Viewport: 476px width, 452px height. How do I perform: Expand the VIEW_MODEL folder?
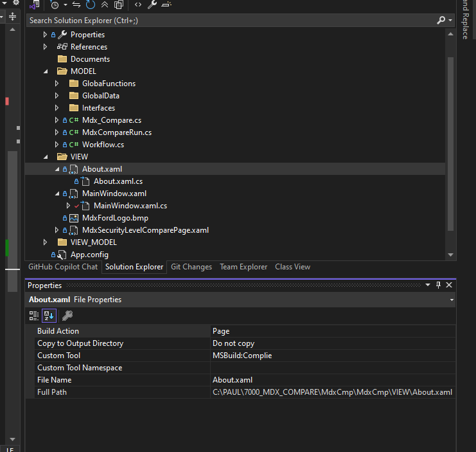45,242
